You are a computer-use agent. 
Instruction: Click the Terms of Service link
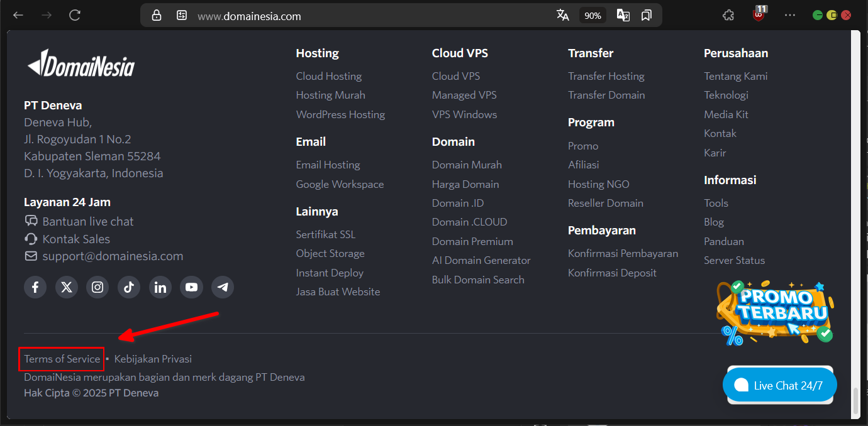tap(62, 359)
